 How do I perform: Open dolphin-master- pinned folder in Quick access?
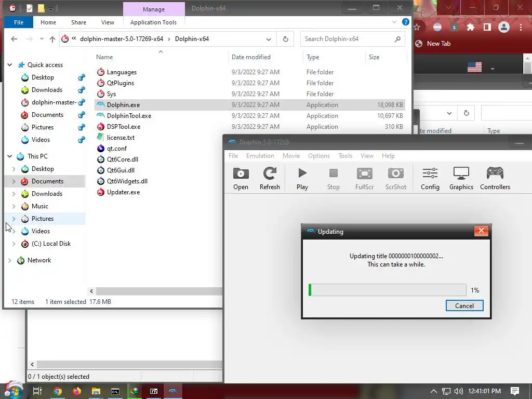[54, 102]
